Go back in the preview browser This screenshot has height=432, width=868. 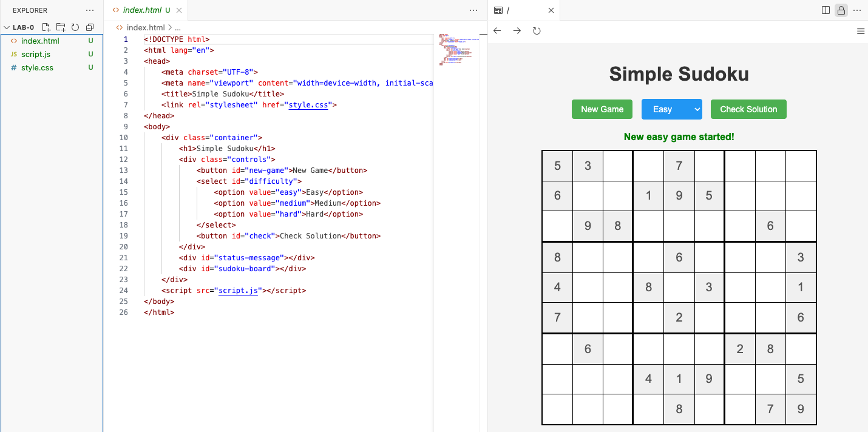[x=497, y=31]
